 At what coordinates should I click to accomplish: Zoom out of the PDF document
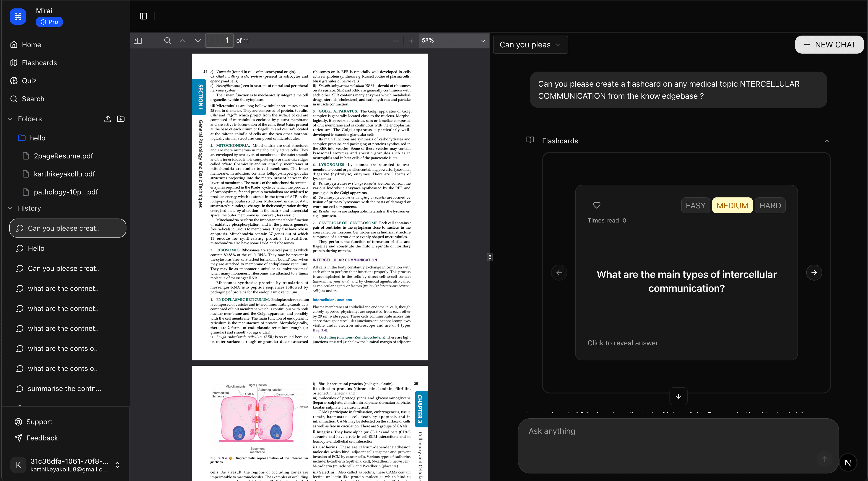[x=396, y=41]
